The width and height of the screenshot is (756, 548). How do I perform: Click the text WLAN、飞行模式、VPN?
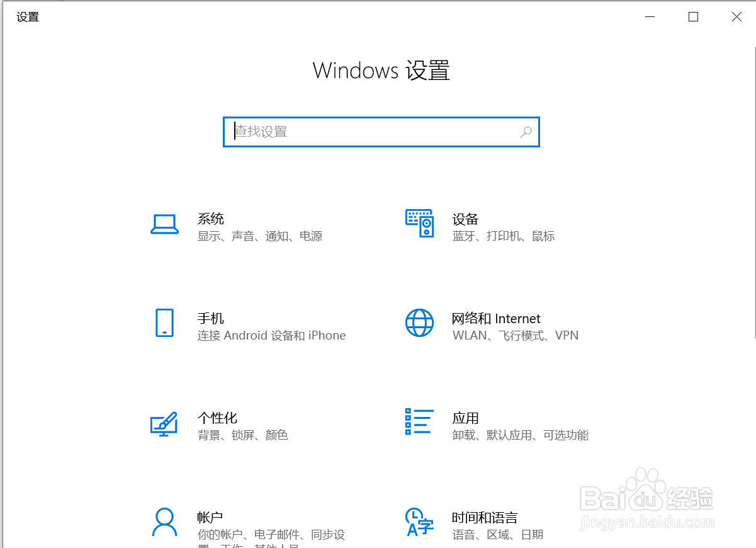516,336
